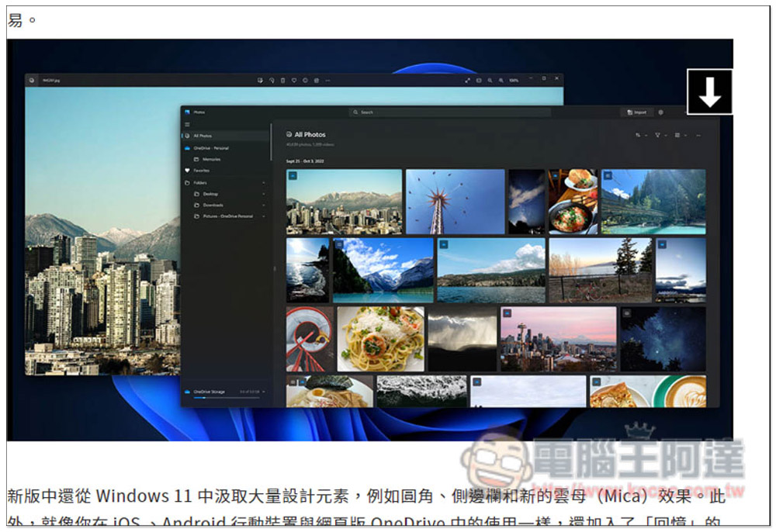
Task: Open the sort order dropdown in All Photos
Action: (641, 135)
